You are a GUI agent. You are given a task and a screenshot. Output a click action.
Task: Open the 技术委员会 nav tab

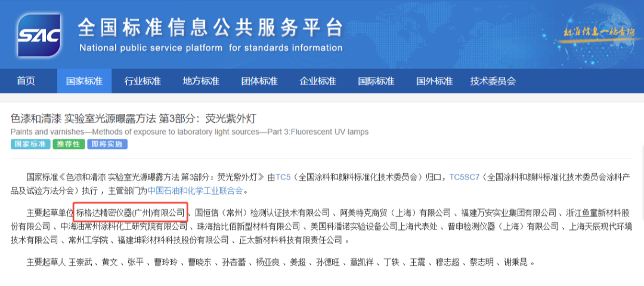[x=493, y=81]
